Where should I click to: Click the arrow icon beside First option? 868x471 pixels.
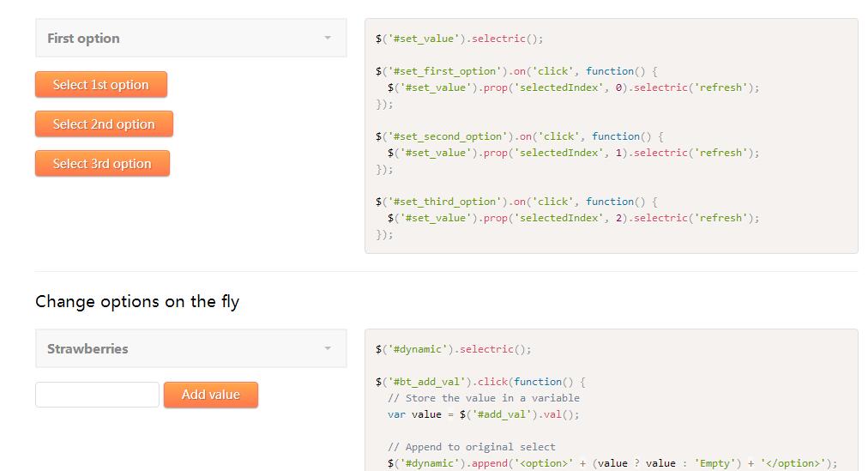(x=328, y=39)
